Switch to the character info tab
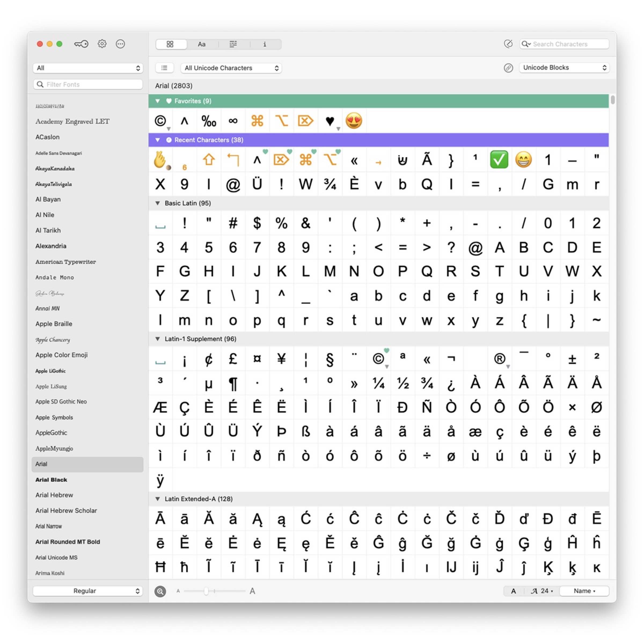This screenshot has width=644, height=644. 265,44
